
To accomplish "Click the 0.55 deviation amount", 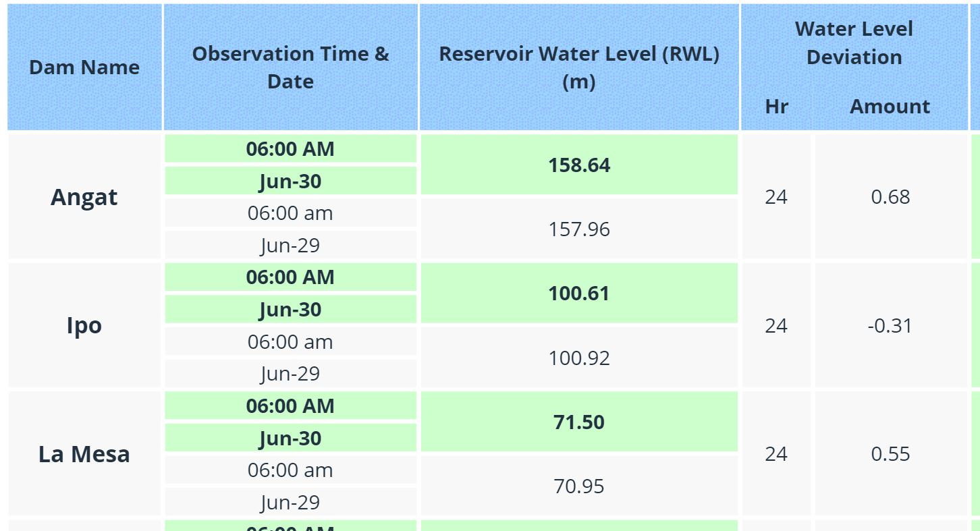I will coord(890,454).
